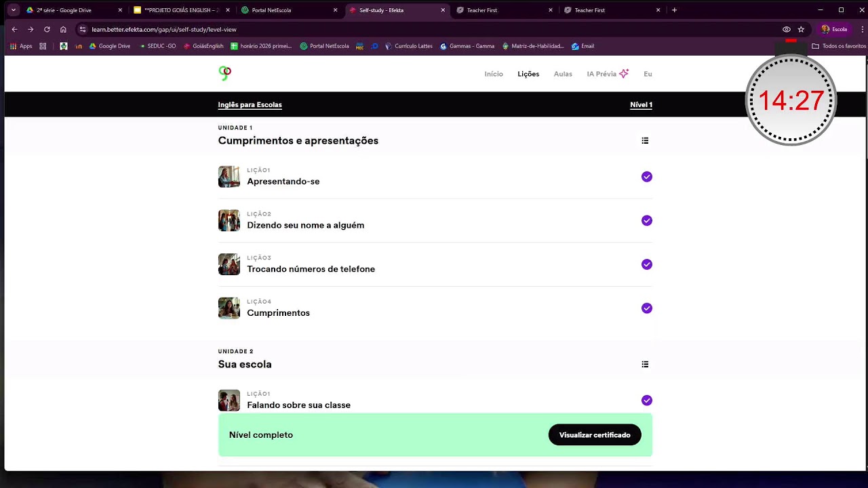Screen dimensions: 868x488
Task: Click the Cumprimentos lesson thumbnail
Action: 229,308
